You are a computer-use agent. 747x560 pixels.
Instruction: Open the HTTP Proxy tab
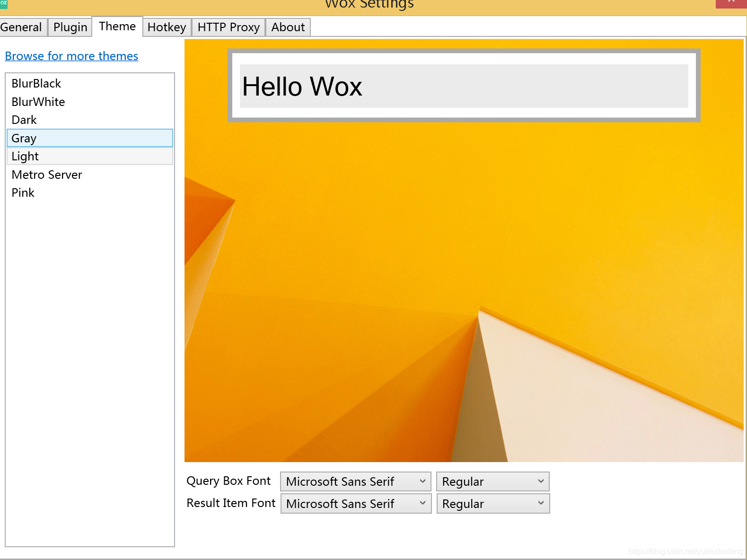coord(228,27)
